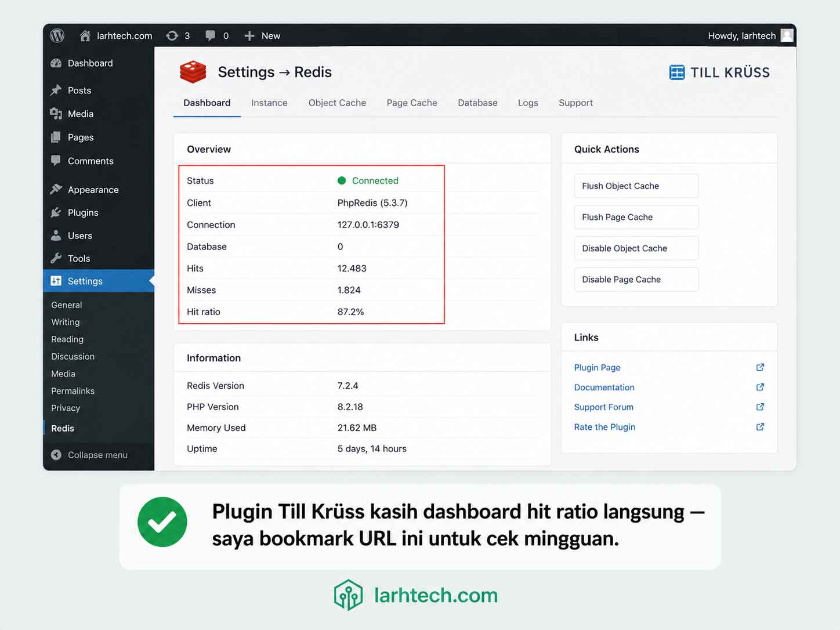Image resolution: width=840 pixels, height=630 pixels.
Task: Open the Support tab
Action: (575, 103)
